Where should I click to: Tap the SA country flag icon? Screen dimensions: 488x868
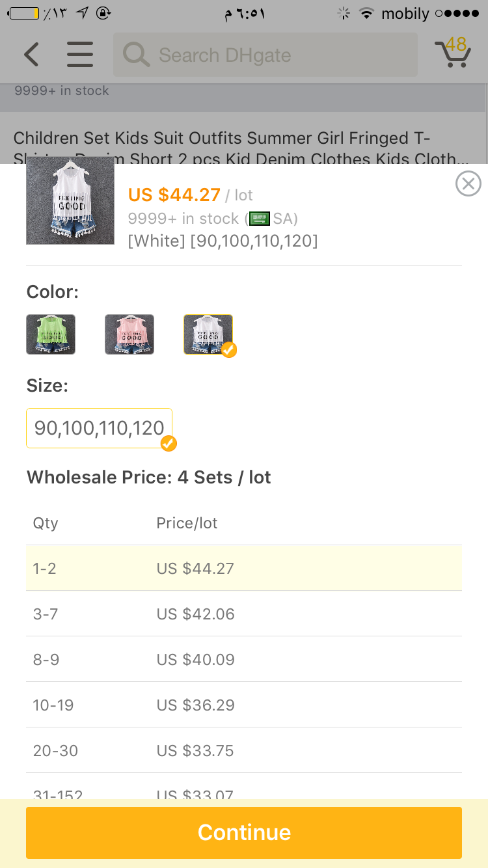(260, 219)
